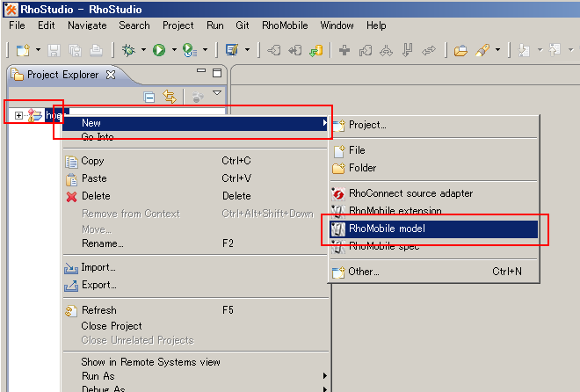Choose Export... from the context menu
580x392 pixels.
[195, 285]
